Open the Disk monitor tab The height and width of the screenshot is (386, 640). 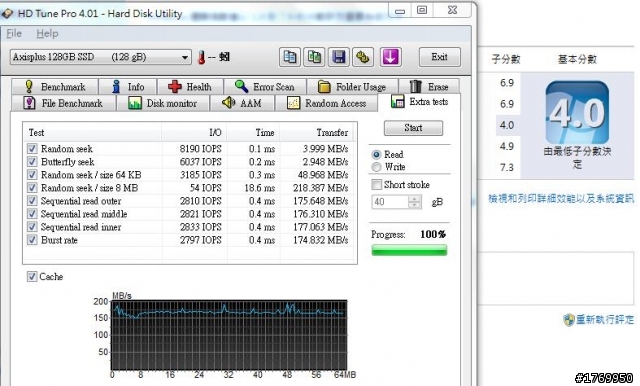point(163,103)
